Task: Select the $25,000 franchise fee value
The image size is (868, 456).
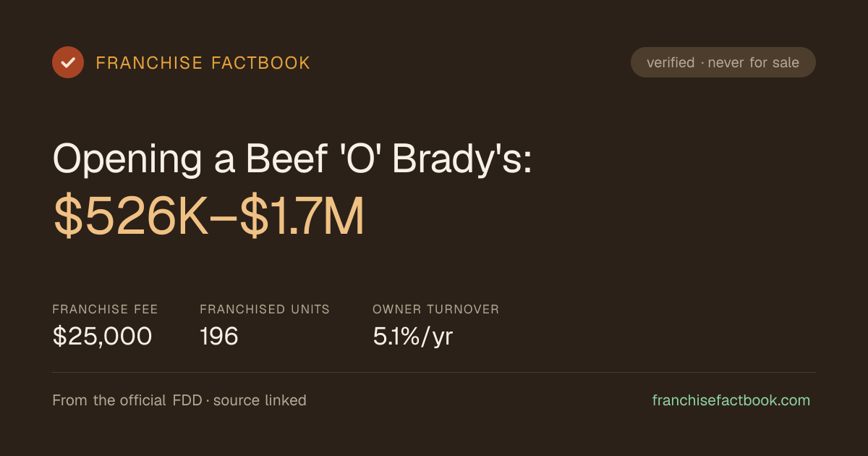Action: 102,336
